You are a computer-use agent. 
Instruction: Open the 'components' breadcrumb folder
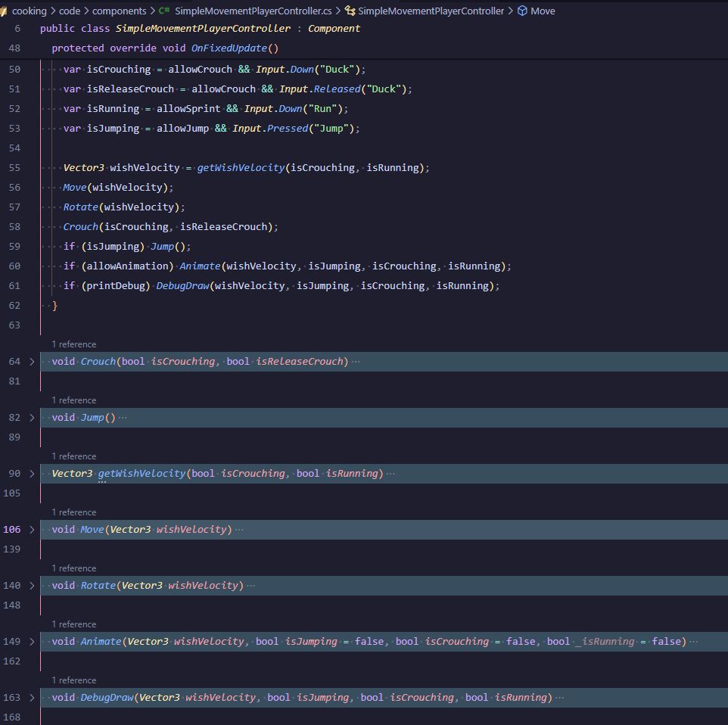pos(120,11)
